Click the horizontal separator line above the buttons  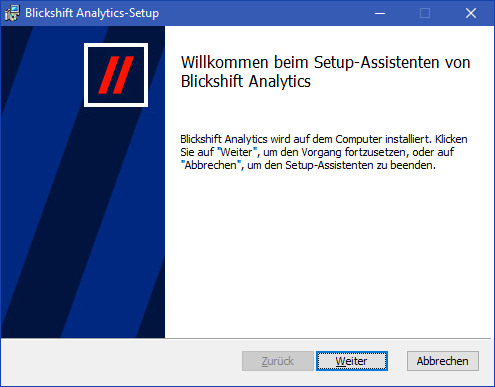click(x=246, y=339)
